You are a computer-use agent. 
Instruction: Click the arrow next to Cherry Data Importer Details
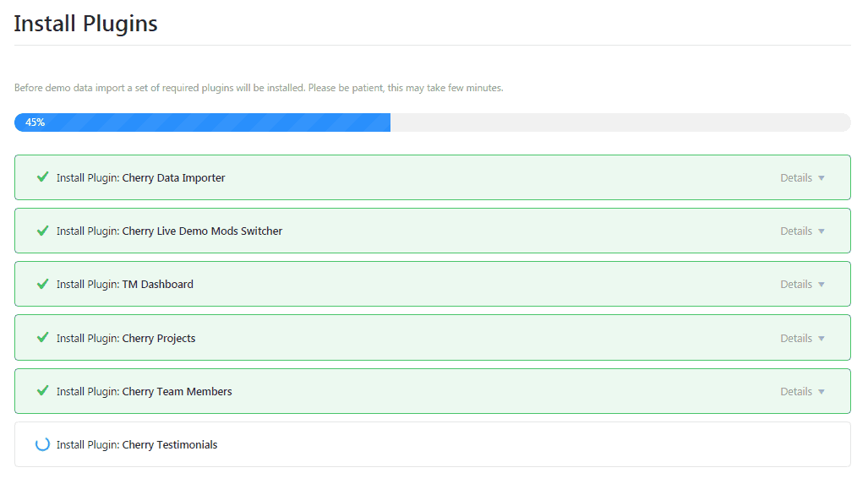coord(822,178)
